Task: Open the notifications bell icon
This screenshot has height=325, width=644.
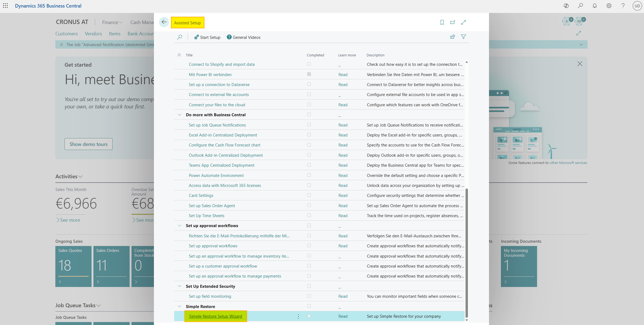Action: [x=595, y=6]
